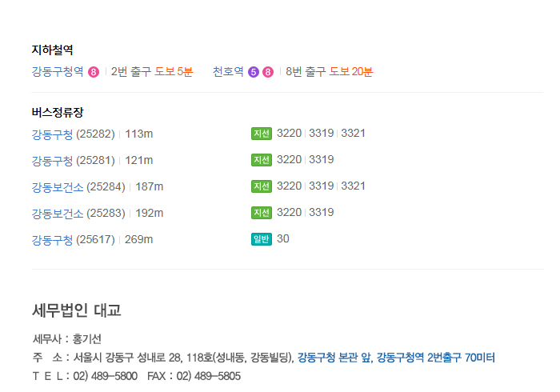The width and height of the screenshot is (560, 392).
Task: Click bus 3319 on stop 25281 row
Action: point(322,160)
